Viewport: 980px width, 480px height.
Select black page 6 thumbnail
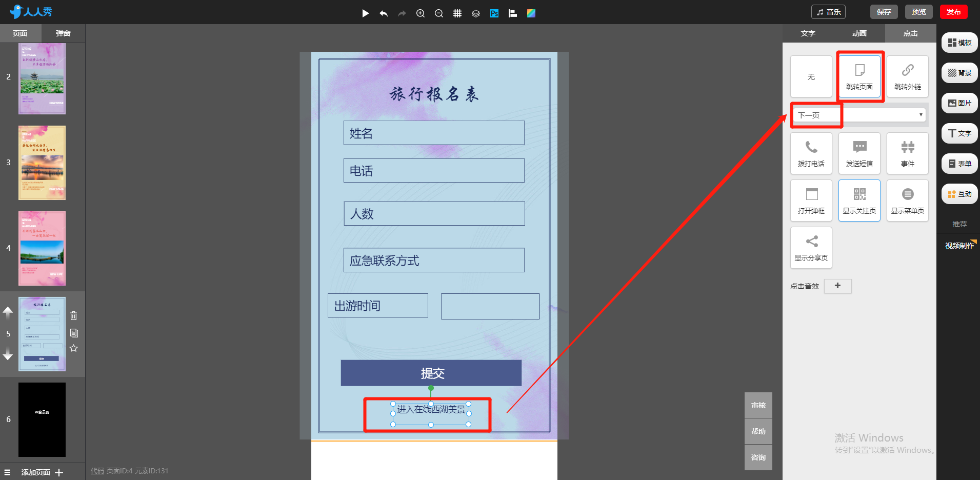click(42, 419)
